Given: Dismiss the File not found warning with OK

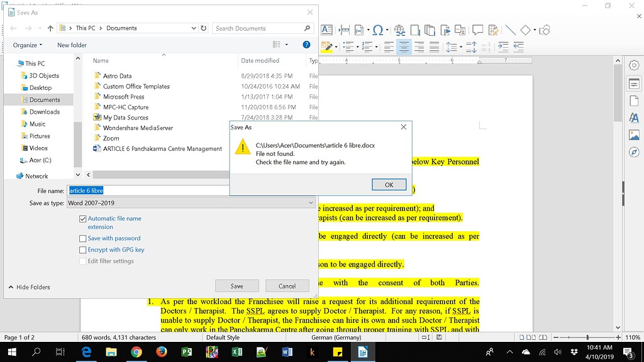Looking at the screenshot, I should (x=389, y=184).
